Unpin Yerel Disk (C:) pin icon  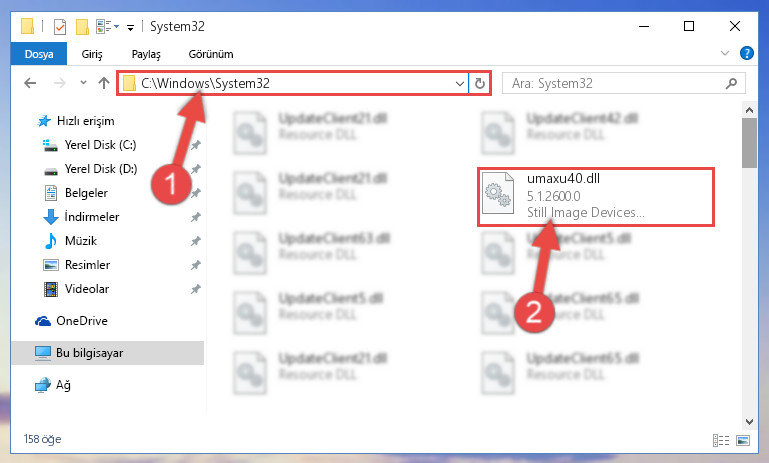[195, 145]
